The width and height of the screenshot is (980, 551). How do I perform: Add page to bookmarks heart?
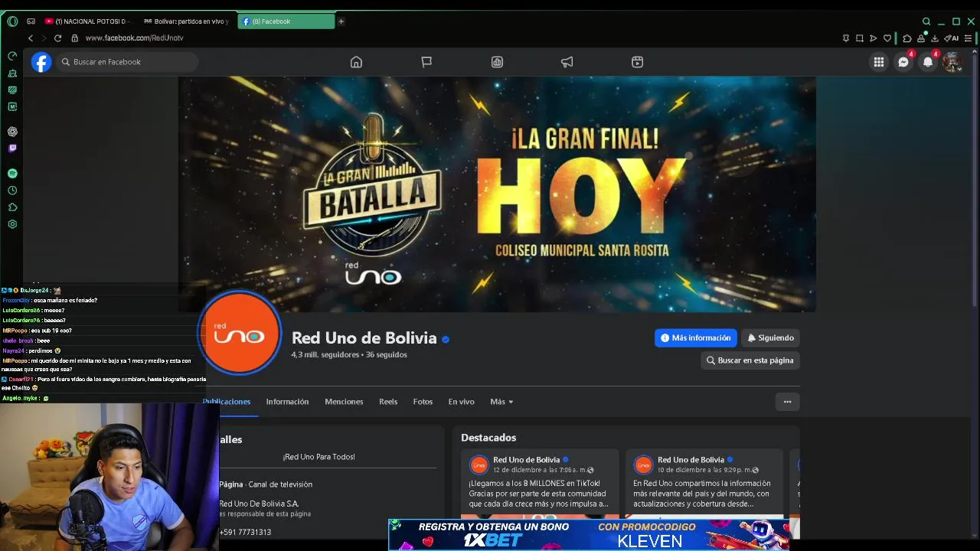(x=887, y=38)
